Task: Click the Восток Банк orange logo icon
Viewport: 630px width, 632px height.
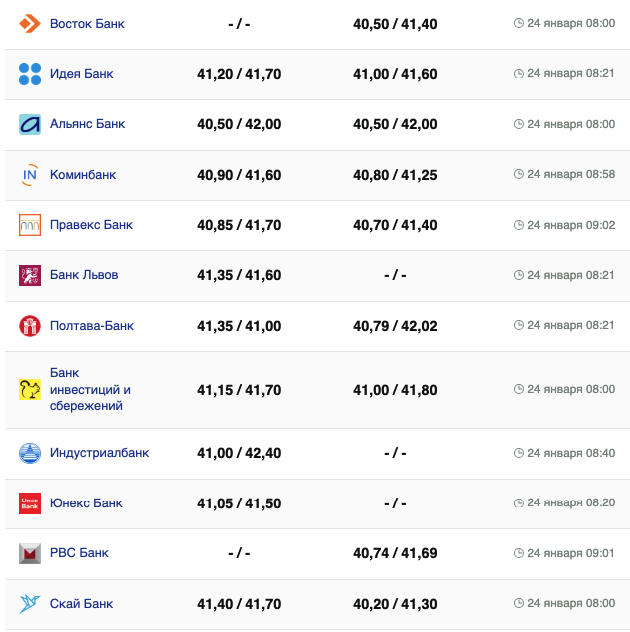Action: pyautogui.click(x=30, y=23)
